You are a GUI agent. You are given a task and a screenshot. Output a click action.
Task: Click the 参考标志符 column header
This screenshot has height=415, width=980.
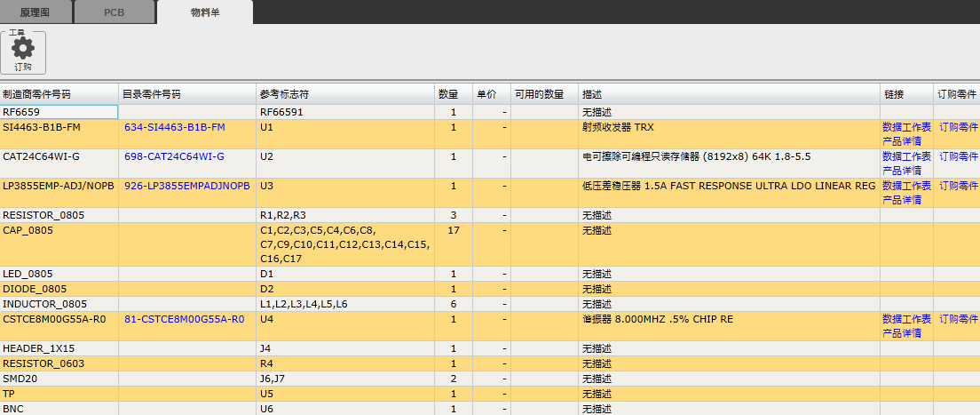coord(344,94)
